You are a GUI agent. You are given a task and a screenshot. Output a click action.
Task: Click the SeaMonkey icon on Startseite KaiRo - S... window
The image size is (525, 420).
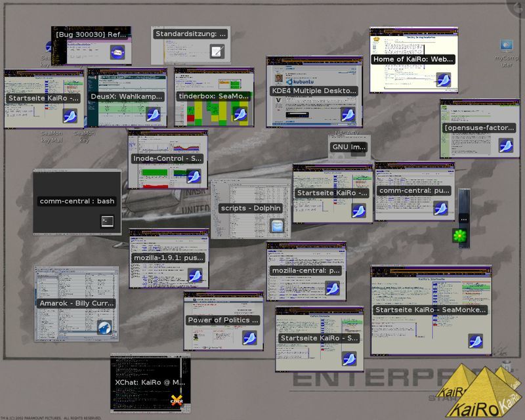point(349,359)
